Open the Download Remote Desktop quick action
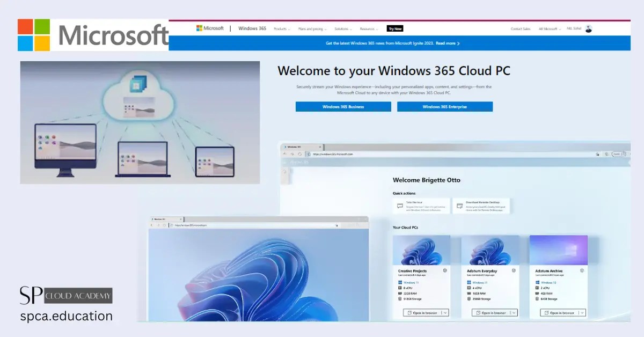This screenshot has width=644, height=337. pyautogui.click(x=481, y=206)
